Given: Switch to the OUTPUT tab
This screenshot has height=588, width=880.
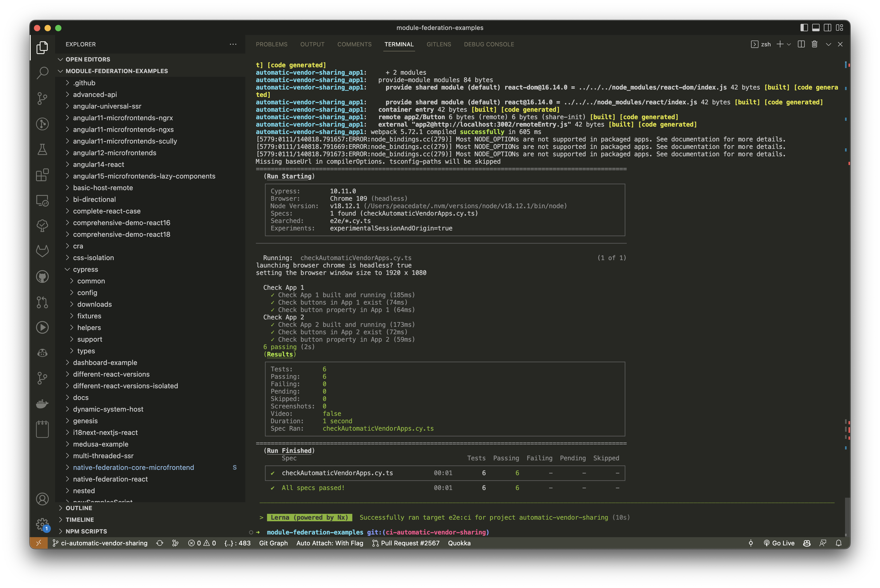Looking at the screenshot, I should click(312, 44).
